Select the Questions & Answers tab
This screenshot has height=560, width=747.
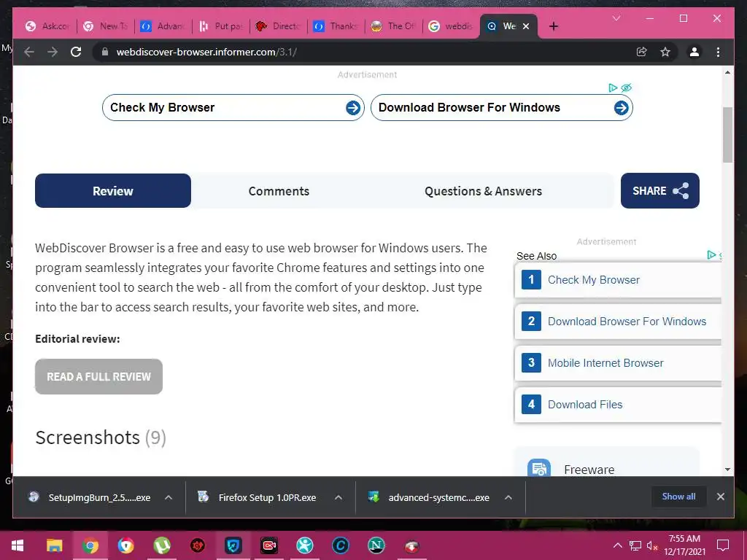(x=483, y=191)
